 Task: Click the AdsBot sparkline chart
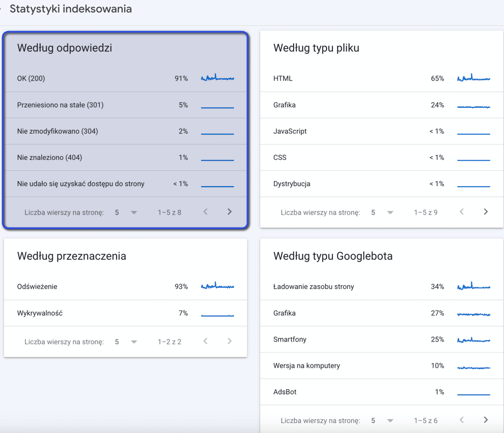(x=473, y=392)
